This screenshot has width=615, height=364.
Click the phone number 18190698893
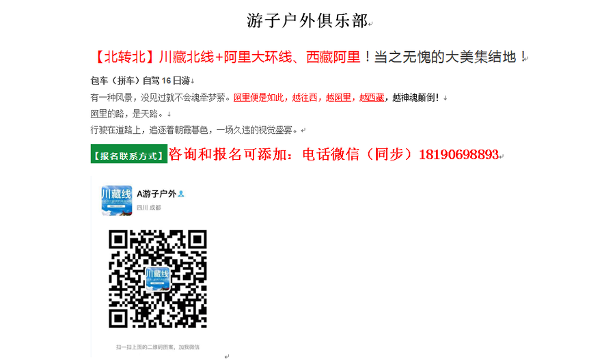(x=459, y=155)
